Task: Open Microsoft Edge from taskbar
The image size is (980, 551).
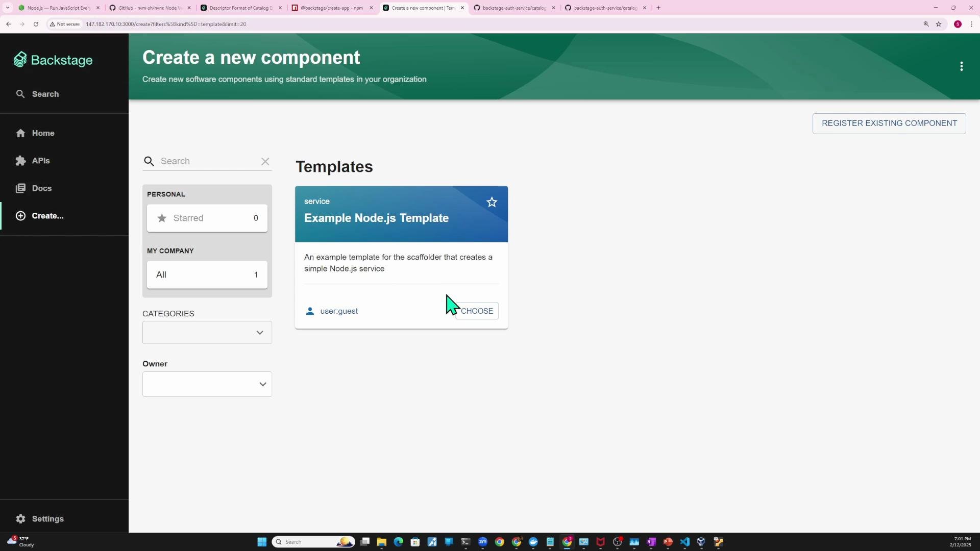Action: click(x=399, y=542)
